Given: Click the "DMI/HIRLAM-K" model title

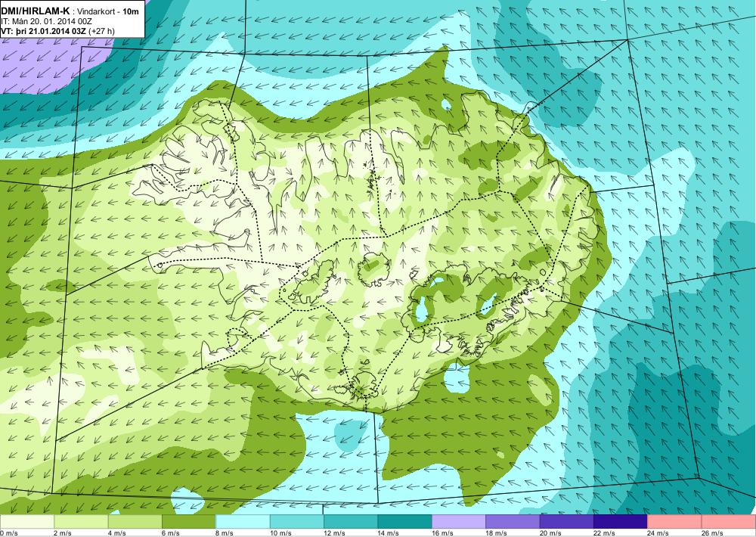Looking at the screenshot, I should click(x=36, y=11).
